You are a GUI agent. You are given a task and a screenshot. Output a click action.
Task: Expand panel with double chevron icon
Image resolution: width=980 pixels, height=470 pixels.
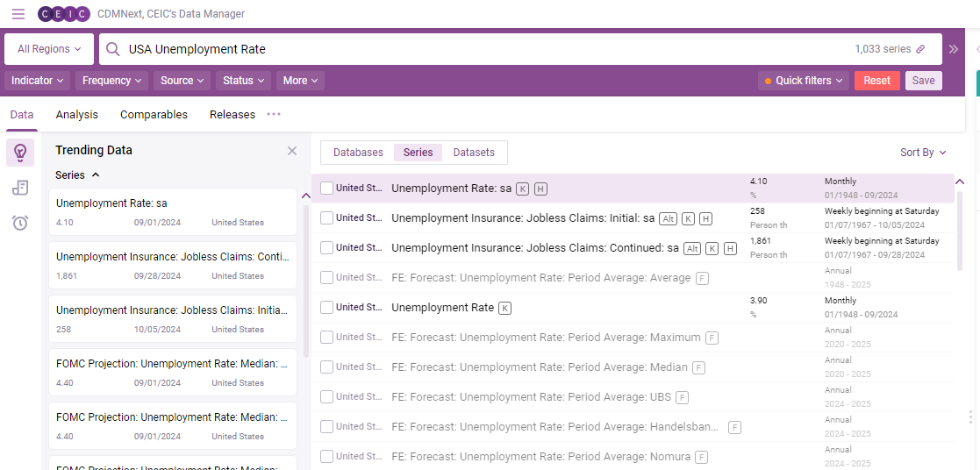coord(953,49)
